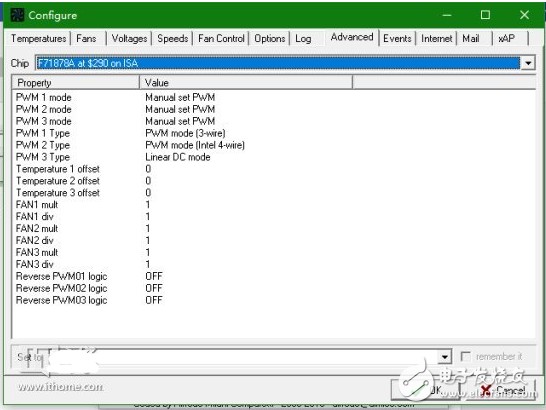Expand the 'Set to' dropdown arrow
This screenshot has width=546, height=410.
(x=445, y=357)
